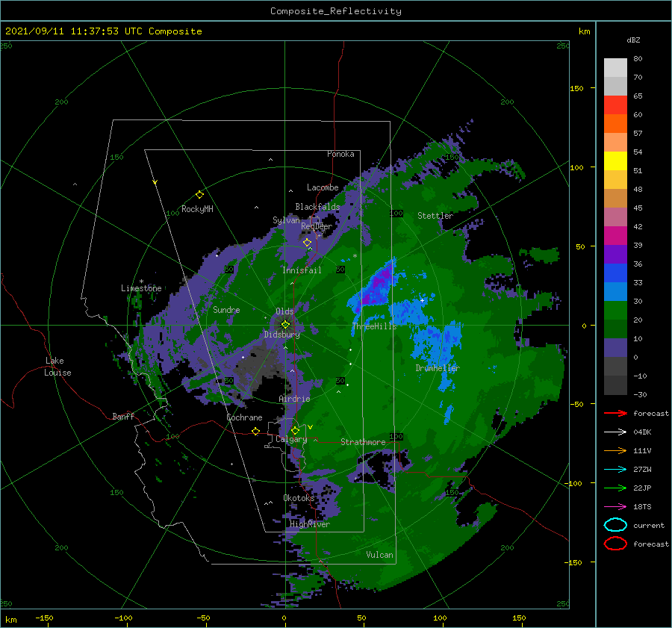This screenshot has height=628, width=672.
Task: Click the 18TS legend label
Action: [x=642, y=507]
